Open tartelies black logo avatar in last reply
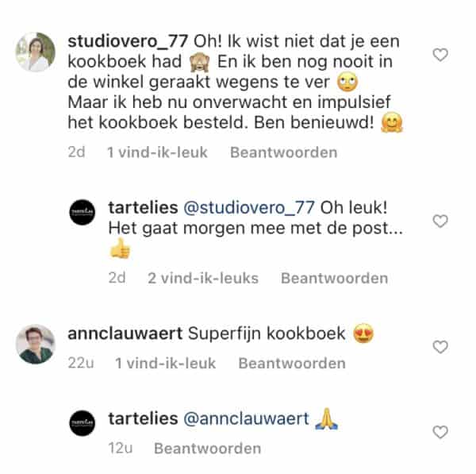476x474 pixels. 83,423
